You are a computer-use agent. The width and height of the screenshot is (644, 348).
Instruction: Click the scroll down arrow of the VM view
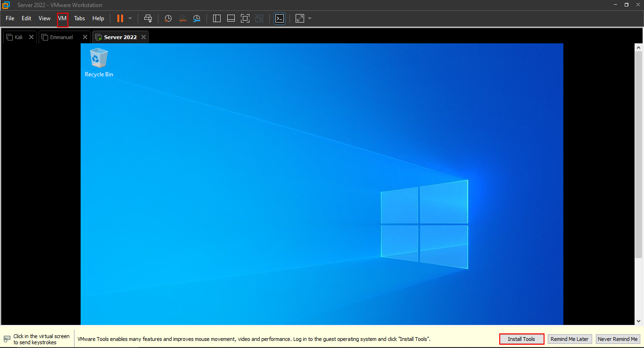639,321
